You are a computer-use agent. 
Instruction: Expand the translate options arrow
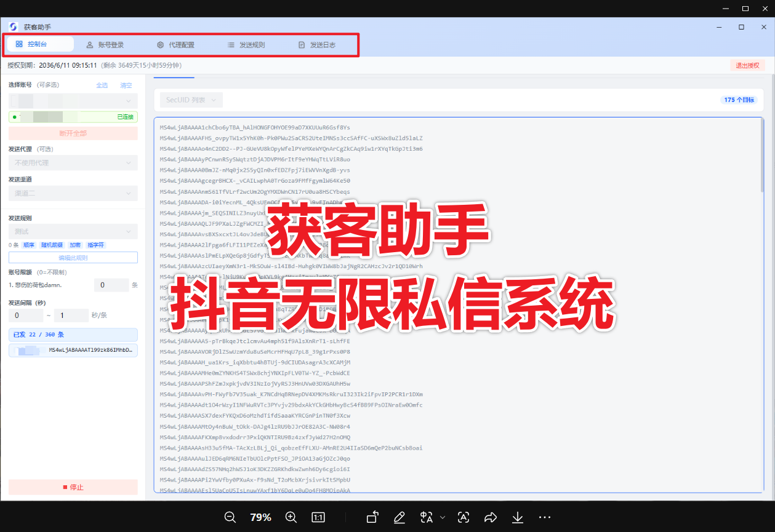(442, 517)
